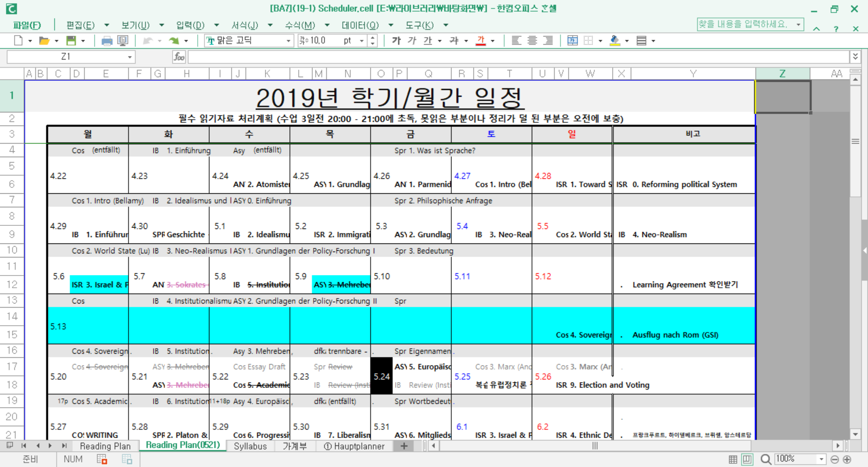Apply the paint bucket fill color
The width and height of the screenshot is (868, 467).
pos(614,41)
